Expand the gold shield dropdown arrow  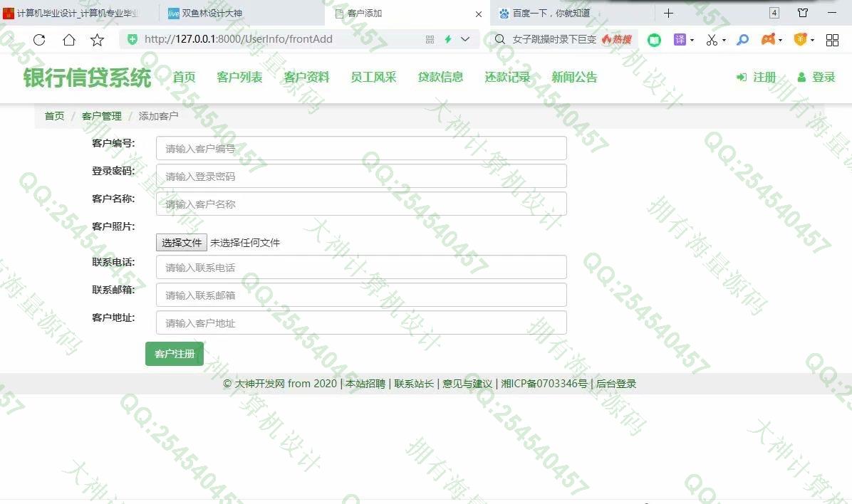(x=812, y=40)
